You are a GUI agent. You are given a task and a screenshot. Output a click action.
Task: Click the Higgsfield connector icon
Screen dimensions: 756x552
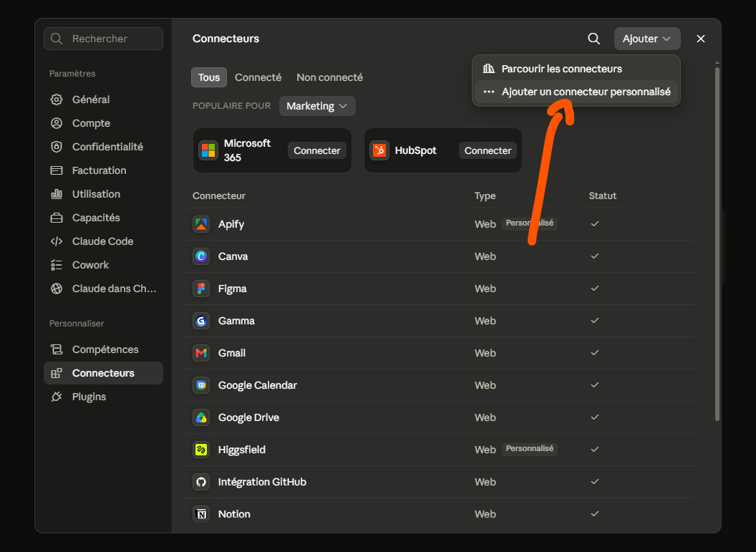[x=201, y=450]
